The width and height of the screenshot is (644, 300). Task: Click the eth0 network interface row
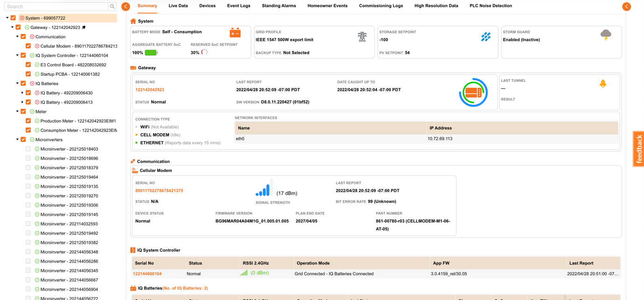click(x=426, y=139)
